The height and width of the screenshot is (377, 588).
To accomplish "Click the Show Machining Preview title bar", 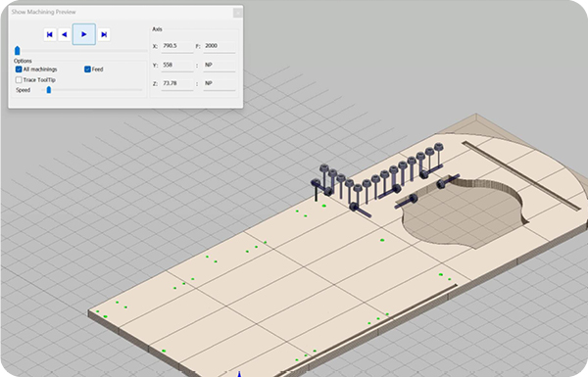I will 120,12.
